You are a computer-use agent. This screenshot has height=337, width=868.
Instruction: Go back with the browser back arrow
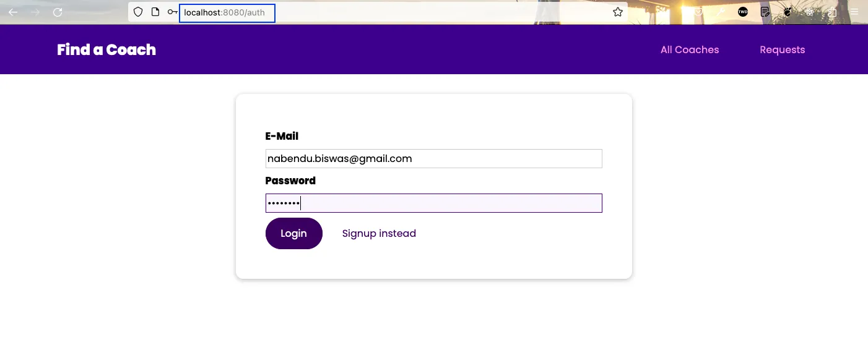click(x=12, y=12)
